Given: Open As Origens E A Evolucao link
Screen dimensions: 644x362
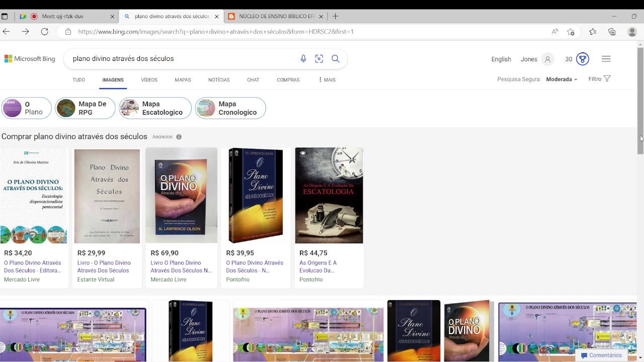Looking at the screenshot, I should (318, 266).
